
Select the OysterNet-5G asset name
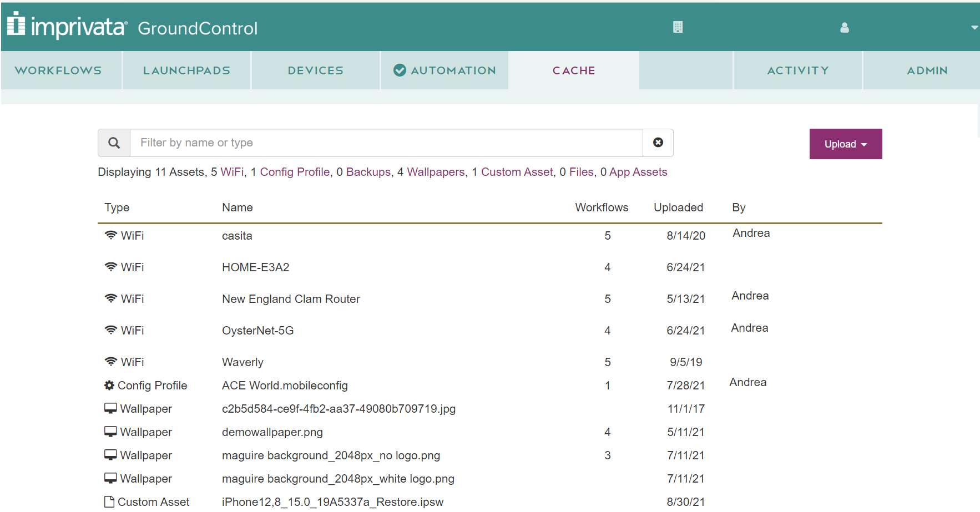(258, 331)
